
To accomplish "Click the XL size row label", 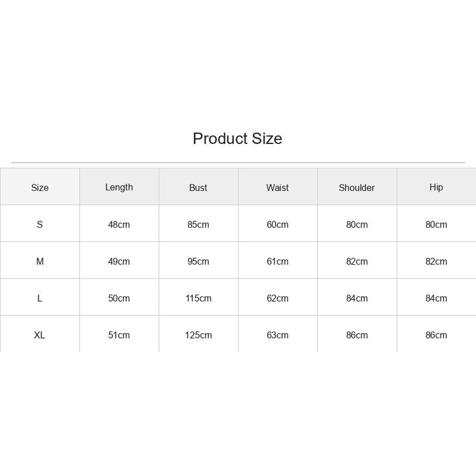I will click(40, 335).
